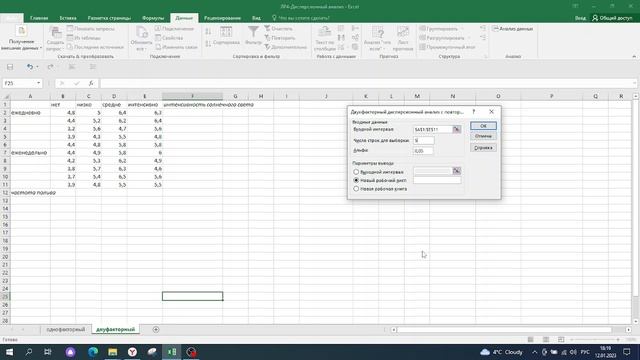The height and width of the screenshot is (360, 640).
Task: Switch to the двухфакторный sheet tab
Action: coord(116,329)
